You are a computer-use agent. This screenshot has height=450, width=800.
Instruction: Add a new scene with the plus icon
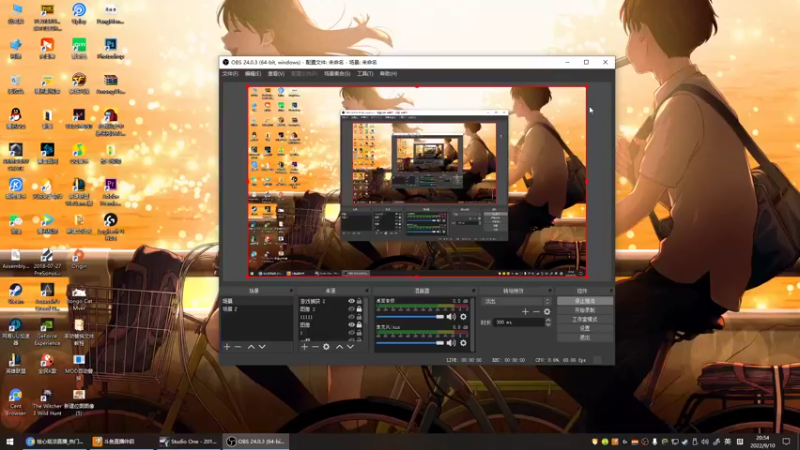pyautogui.click(x=227, y=346)
